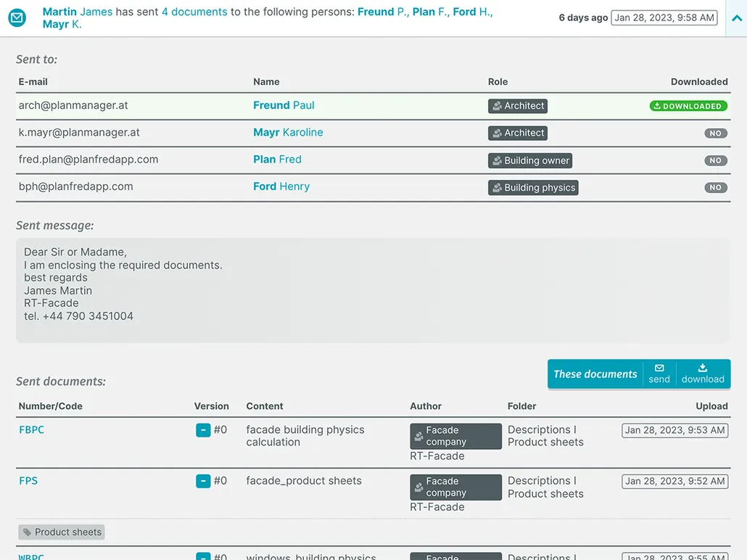This screenshot has height=560, width=747.
Task: Click the Number/Code column header
Action: [51, 406]
